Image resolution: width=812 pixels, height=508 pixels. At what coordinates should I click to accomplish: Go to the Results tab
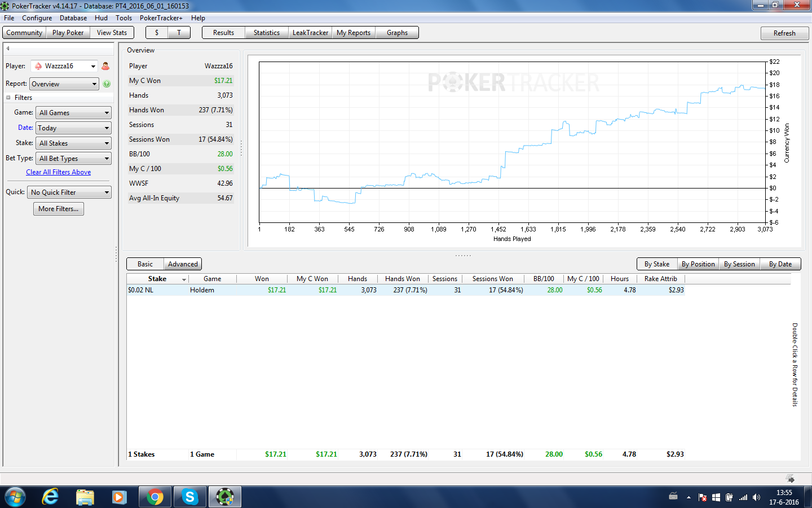coord(223,33)
